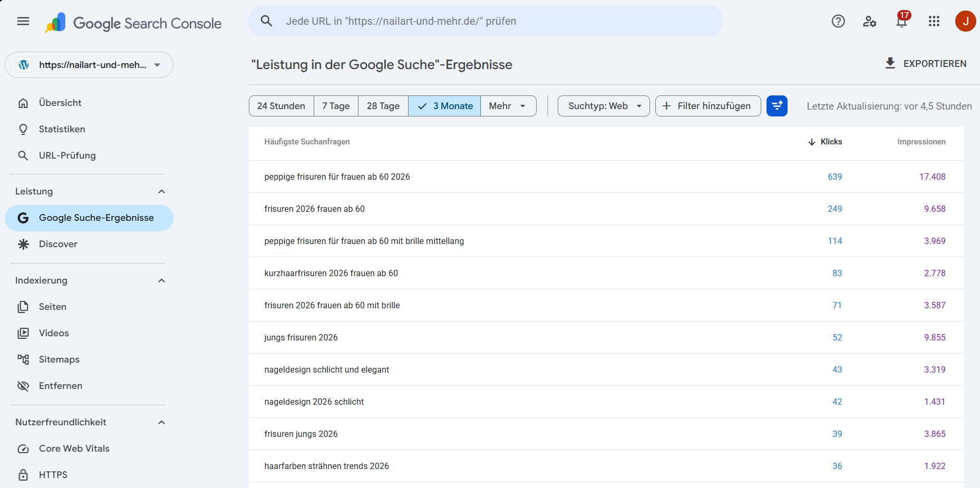Click the Core Web Vitals gauge icon
The height and width of the screenshot is (488, 980).
coord(23,448)
